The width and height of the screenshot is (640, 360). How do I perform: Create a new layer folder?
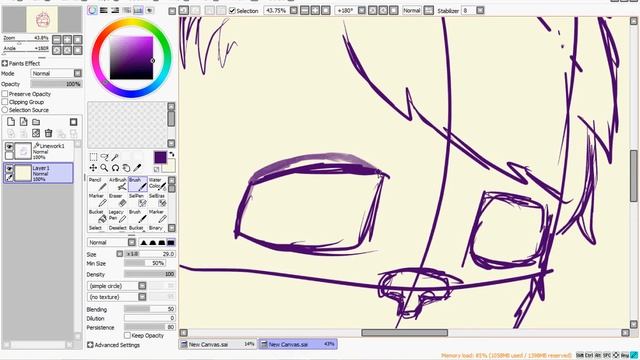[x=36, y=122]
